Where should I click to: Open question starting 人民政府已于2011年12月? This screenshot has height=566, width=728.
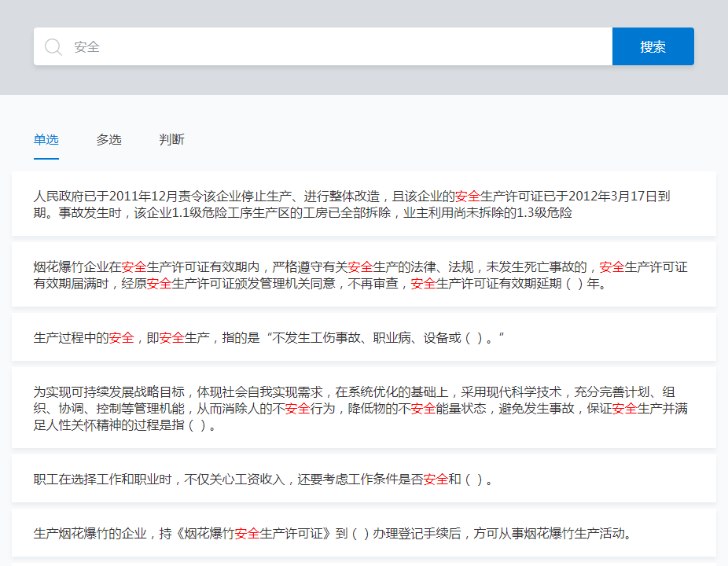364,204
